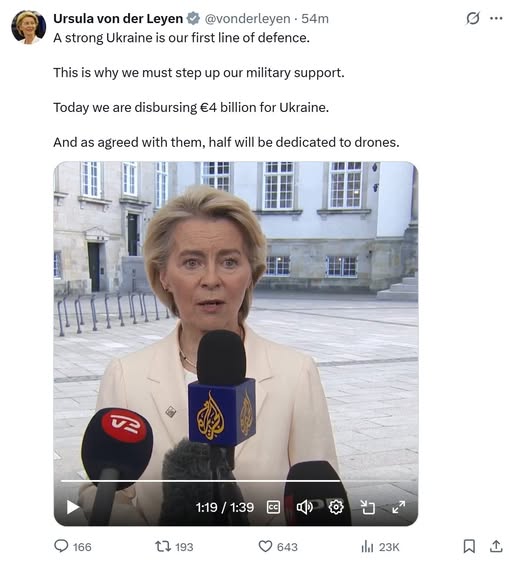Image resolution: width=509 pixels, height=565 pixels.
Task: Open video settings gear
Action: 336,507
